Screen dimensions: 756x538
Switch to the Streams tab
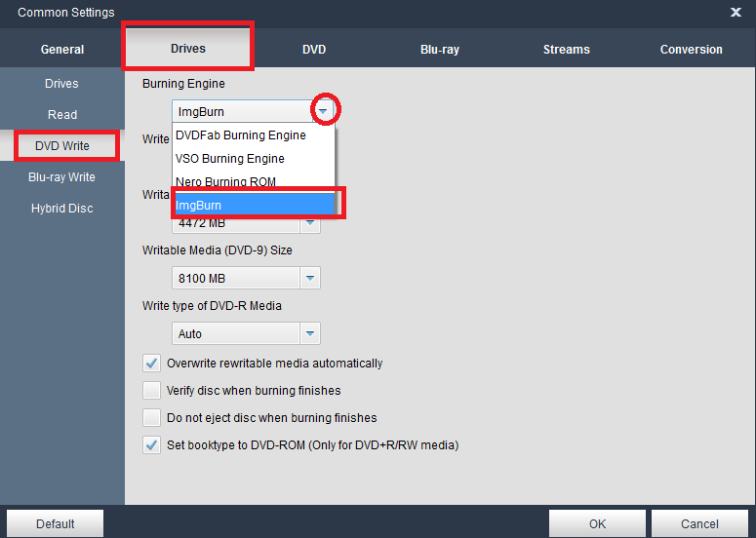[566, 49]
